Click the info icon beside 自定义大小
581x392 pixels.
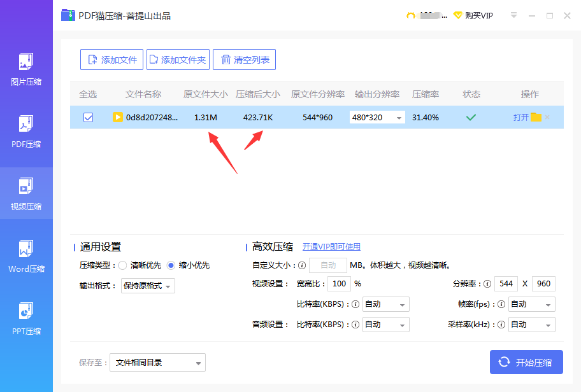(x=302, y=265)
